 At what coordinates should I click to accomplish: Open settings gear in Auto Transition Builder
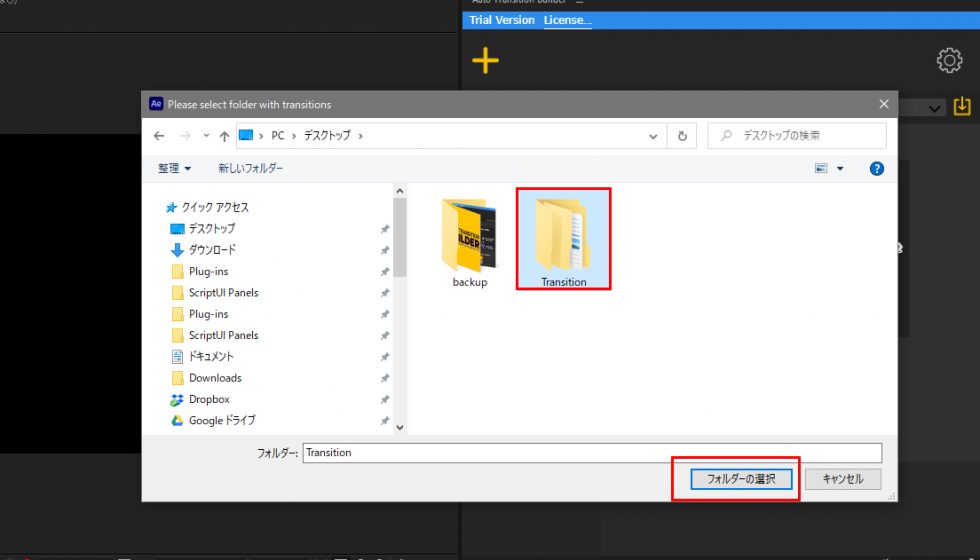coord(949,61)
